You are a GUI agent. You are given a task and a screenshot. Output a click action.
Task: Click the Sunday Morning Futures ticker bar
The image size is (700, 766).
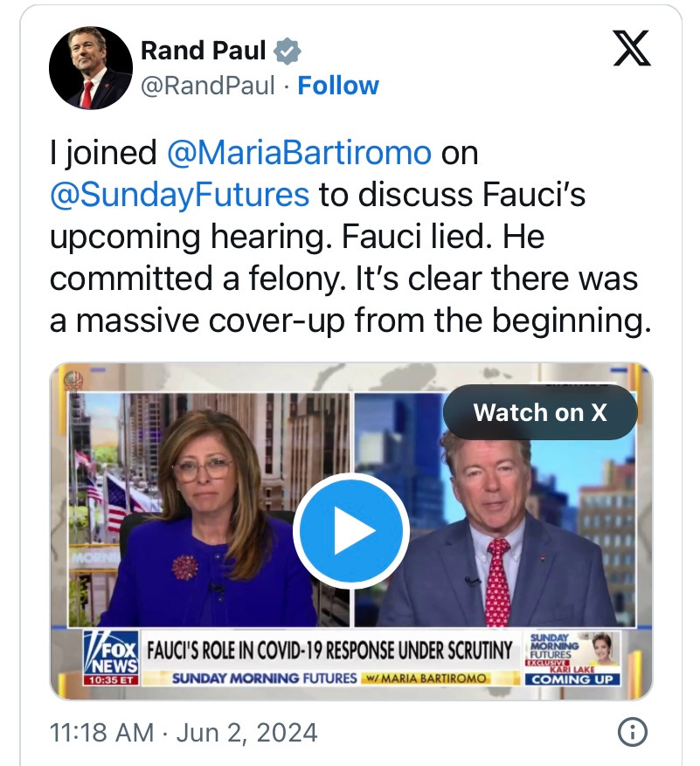329,678
